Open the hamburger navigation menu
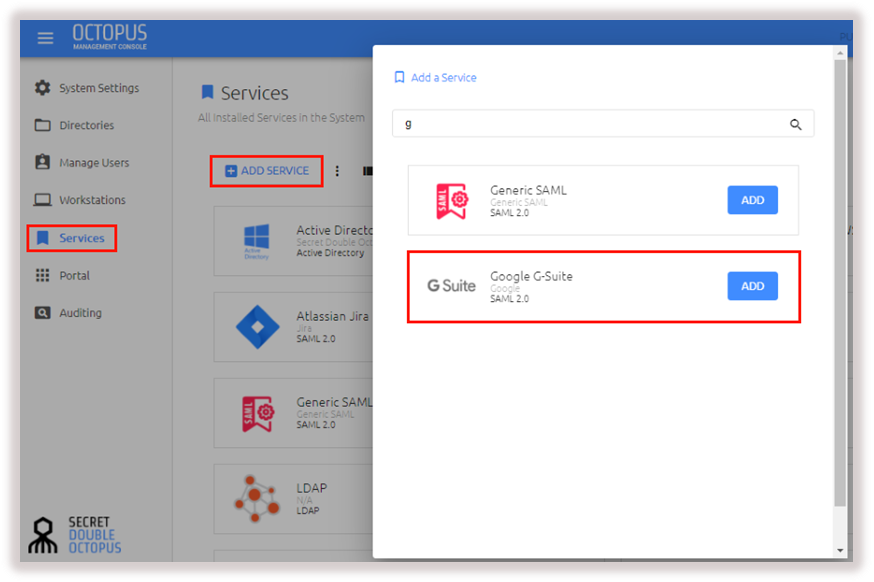This screenshot has width=874, height=582. (x=45, y=38)
